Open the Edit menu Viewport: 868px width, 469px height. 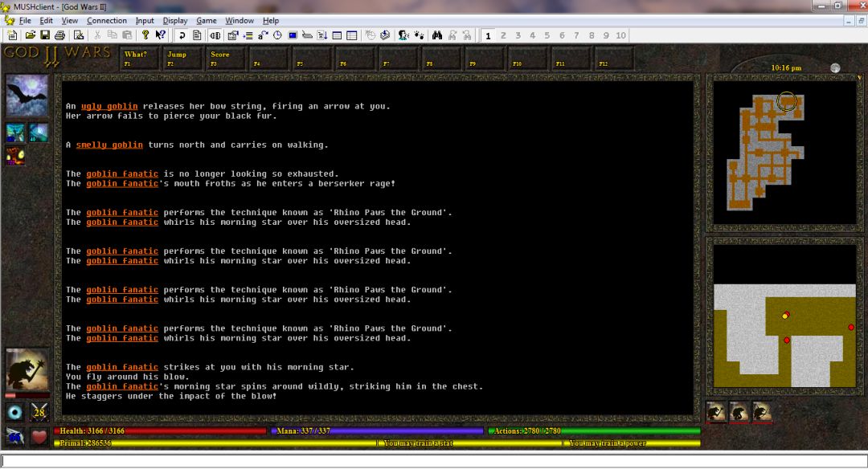[46, 20]
